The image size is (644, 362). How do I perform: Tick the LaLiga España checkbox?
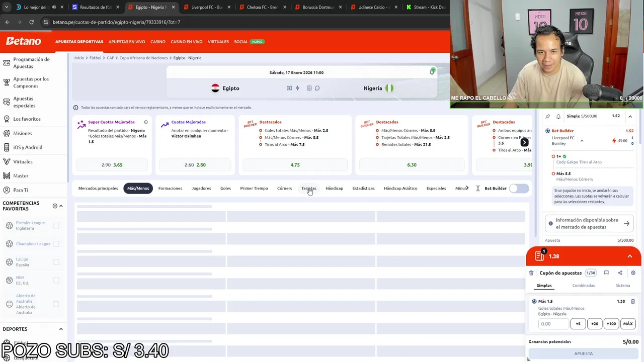[x=56, y=262]
